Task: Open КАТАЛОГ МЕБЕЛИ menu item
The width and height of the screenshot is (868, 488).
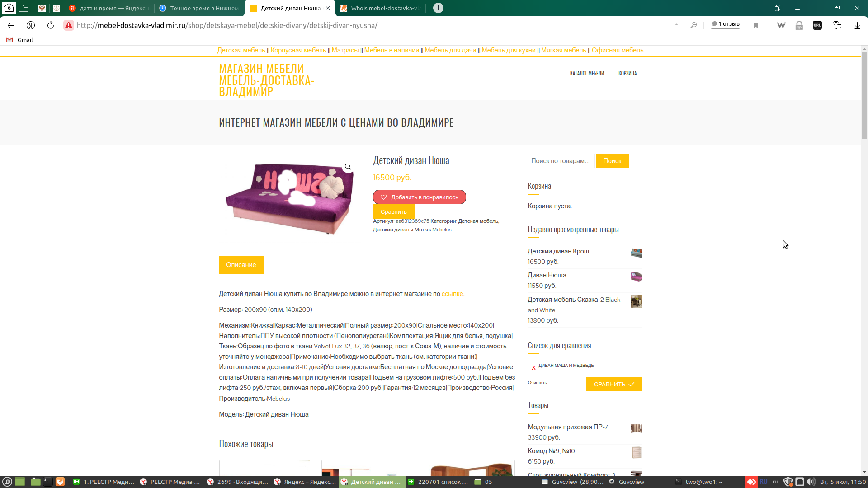Action: coord(587,73)
